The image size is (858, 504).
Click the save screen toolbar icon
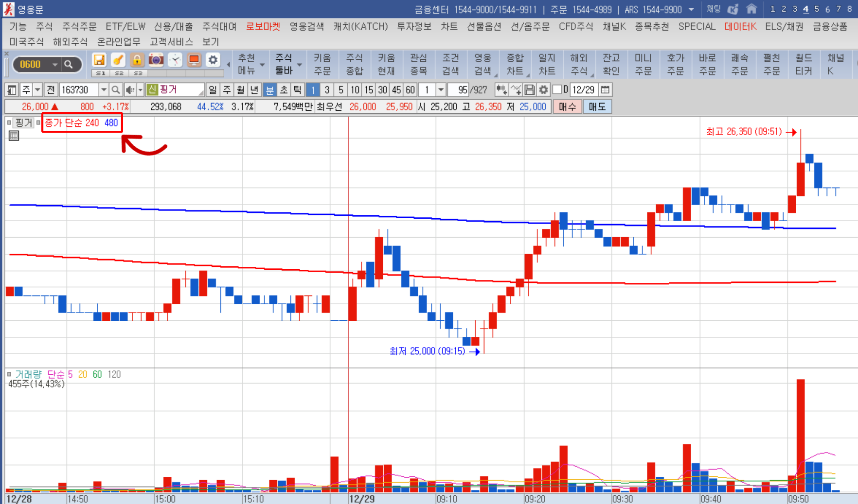tap(99, 60)
